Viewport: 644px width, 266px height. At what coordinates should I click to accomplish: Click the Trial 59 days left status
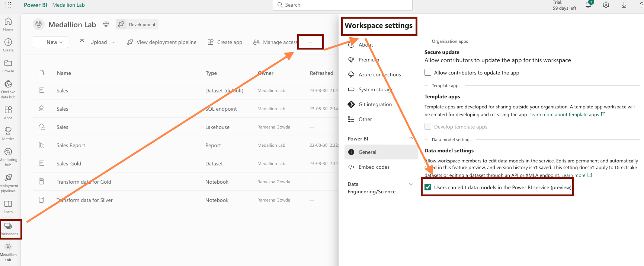pos(564,5)
